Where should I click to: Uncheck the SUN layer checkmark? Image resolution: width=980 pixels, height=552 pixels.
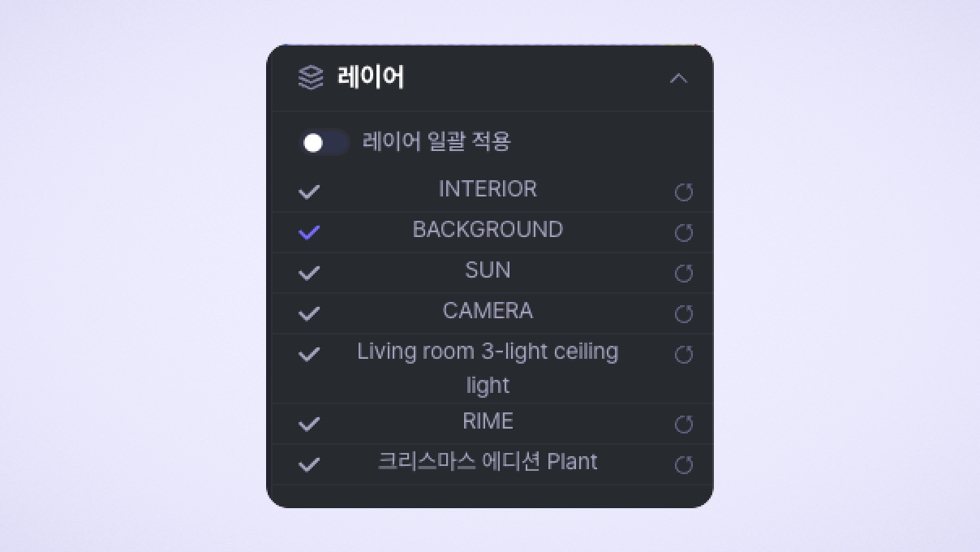tap(309, 274)
